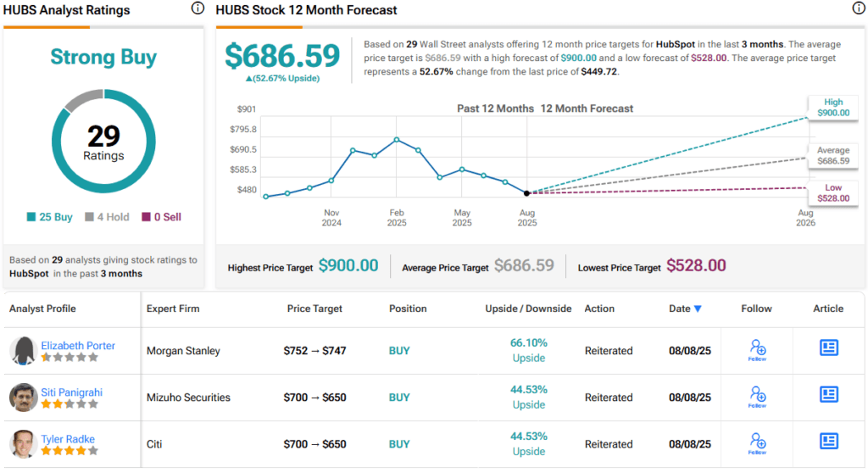The width and height of the screenshot is (868, 473).
Task: Click Elizabeth Porter's profile photo
Action: tap(23, 351)
